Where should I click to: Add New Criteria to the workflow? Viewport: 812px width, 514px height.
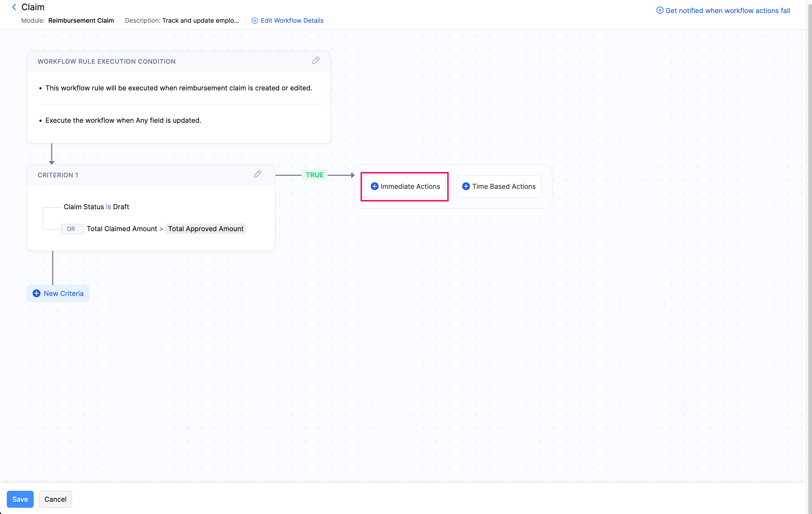pos(58,293)
